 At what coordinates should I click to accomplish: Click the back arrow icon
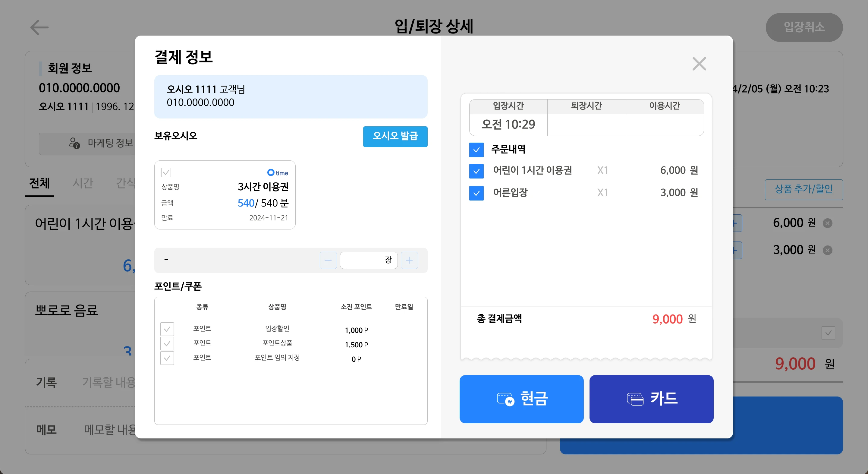pyautogui.click(x=39, y=27)
